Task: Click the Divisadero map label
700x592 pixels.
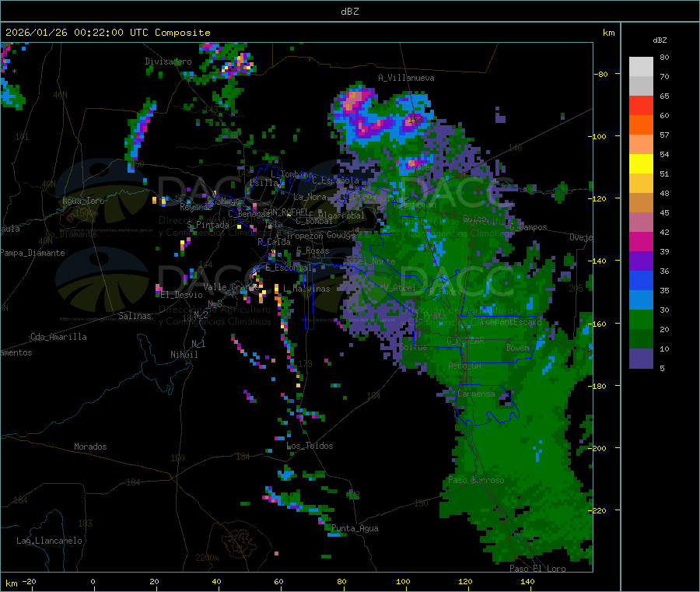Action: click(168, 61)
